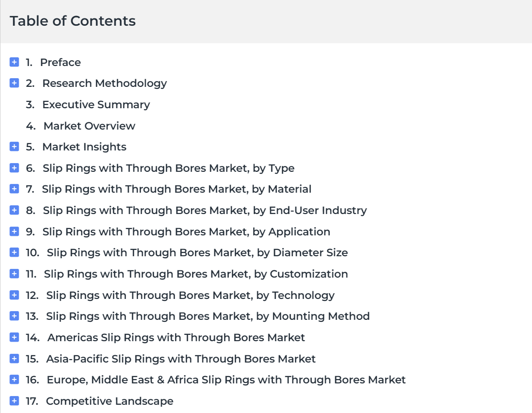Expand Market Insights plus icon

[14, 147]
